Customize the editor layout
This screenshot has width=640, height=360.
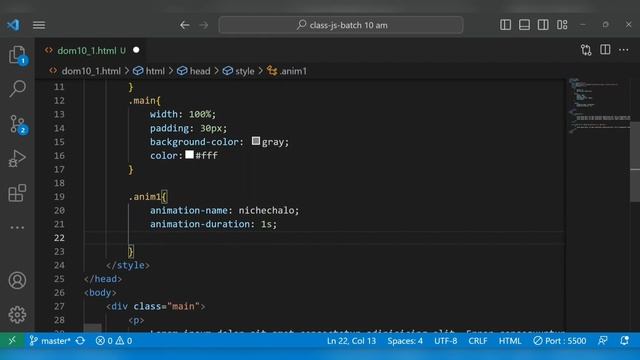tap(562, 25)
